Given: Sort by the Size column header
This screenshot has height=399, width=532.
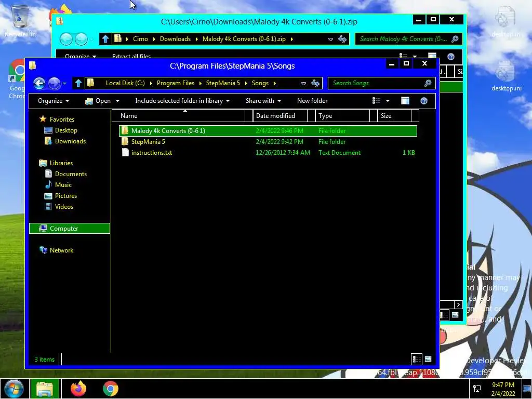Looking at the screenshot, I should coord(394,116).
